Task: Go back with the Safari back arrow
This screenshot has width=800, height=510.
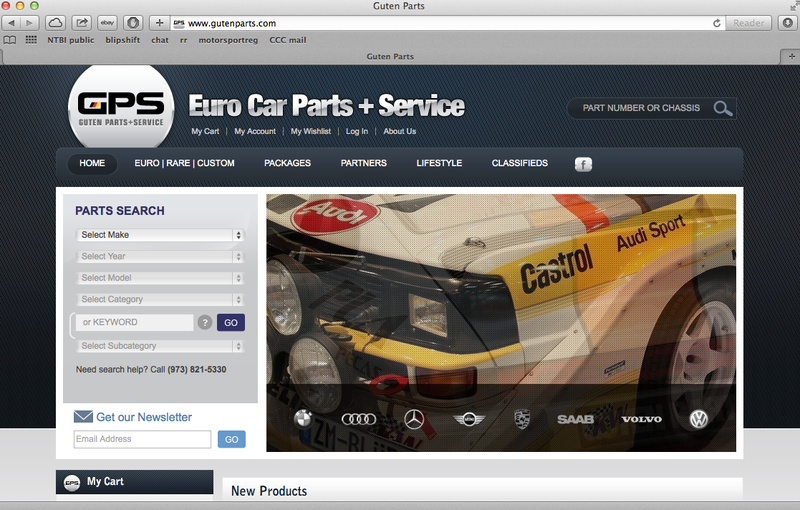Action: coord(11,23)
